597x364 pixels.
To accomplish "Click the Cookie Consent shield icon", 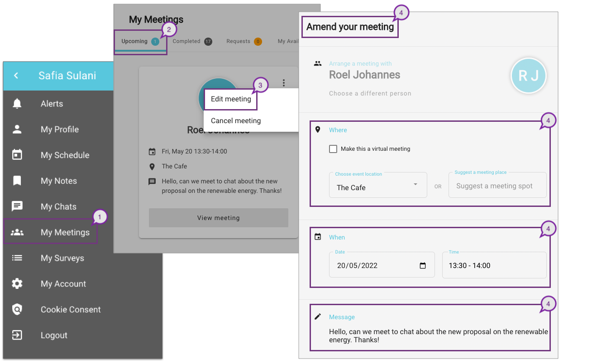I will (17, 310).
